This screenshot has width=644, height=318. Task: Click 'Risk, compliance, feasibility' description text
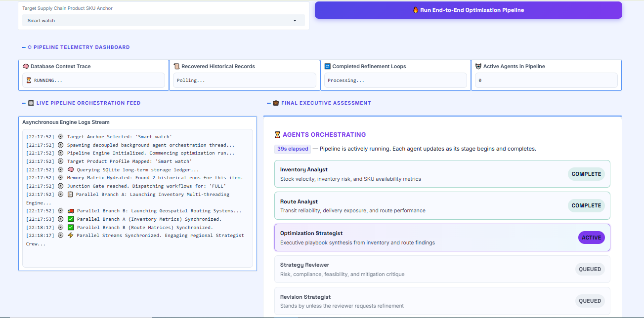tap(342, 274)
